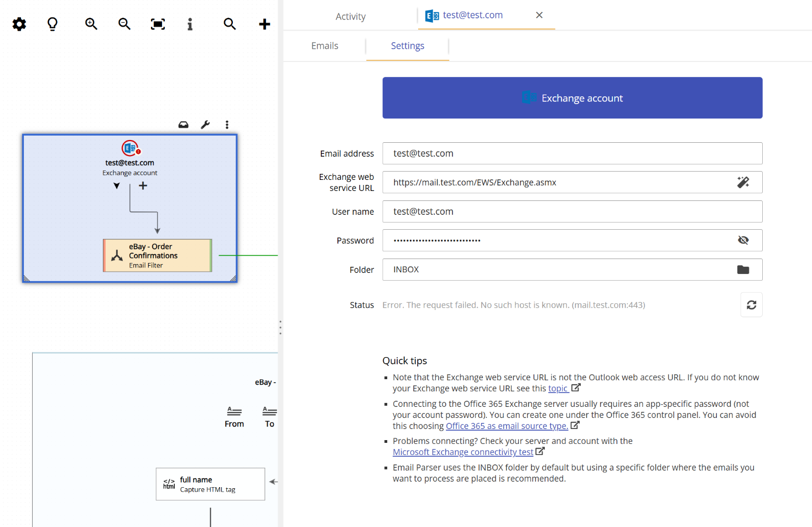Viewport: 812px width, 527px height.
Task: Zoom in on the flow diagram
Action: [91, 24]
